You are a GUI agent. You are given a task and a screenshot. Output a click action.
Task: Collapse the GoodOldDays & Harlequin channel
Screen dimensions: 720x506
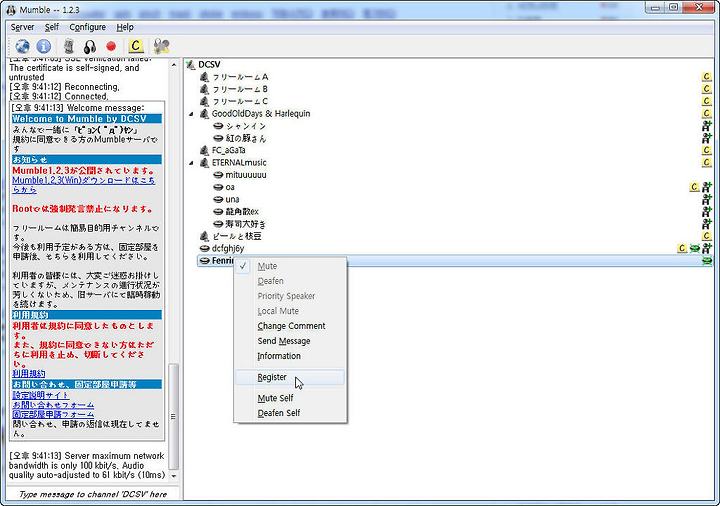click(191, 114)
